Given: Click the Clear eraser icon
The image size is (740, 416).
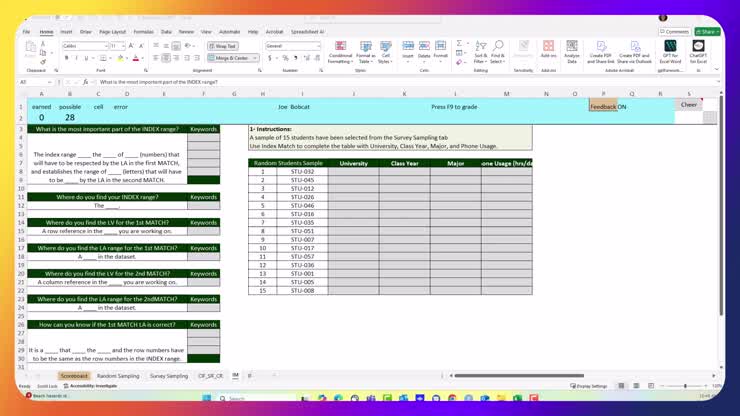Looking at the screenshot, I should pos(459,62).
